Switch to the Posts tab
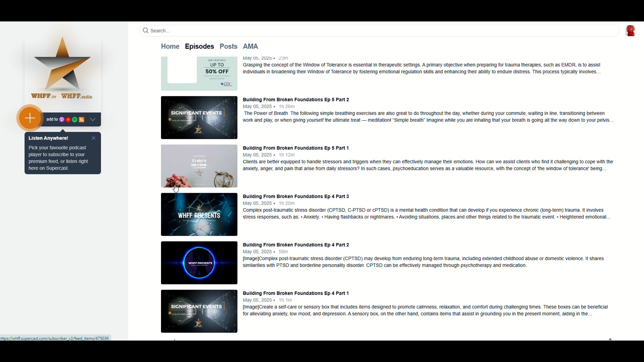644x362 pixels. point(228,46)
